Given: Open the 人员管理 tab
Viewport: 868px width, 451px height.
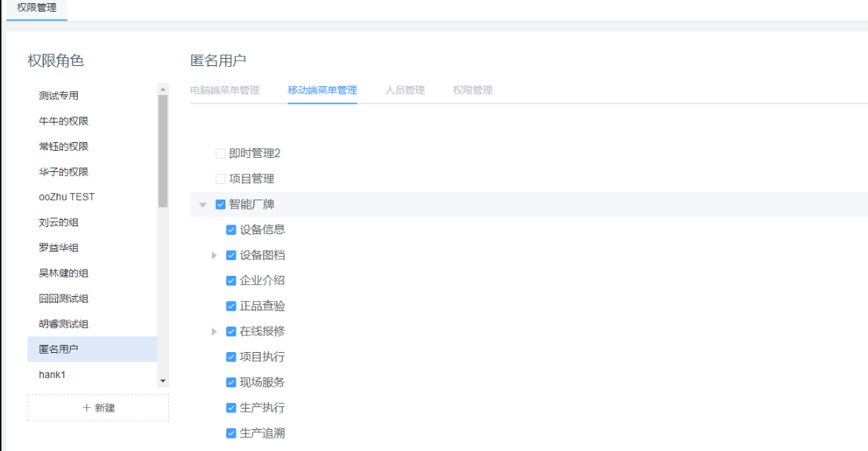Looking at the screenshot, I should (x=405, y=90).
